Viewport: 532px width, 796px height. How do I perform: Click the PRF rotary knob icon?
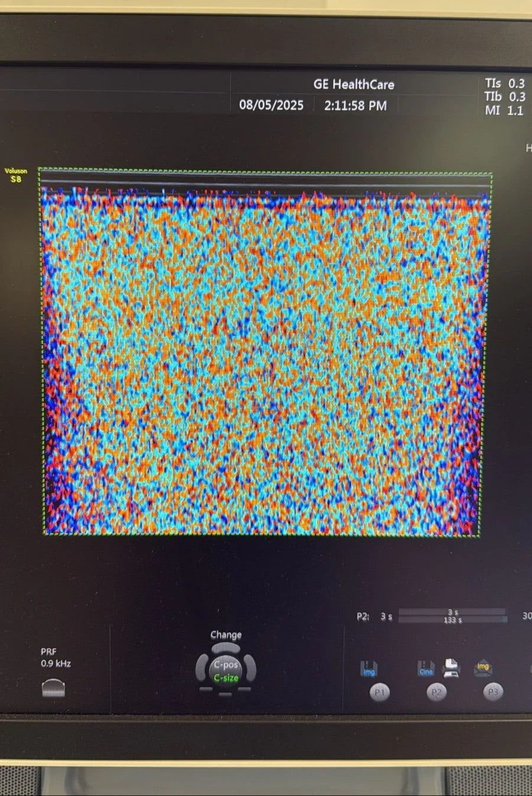pos(54,688)
